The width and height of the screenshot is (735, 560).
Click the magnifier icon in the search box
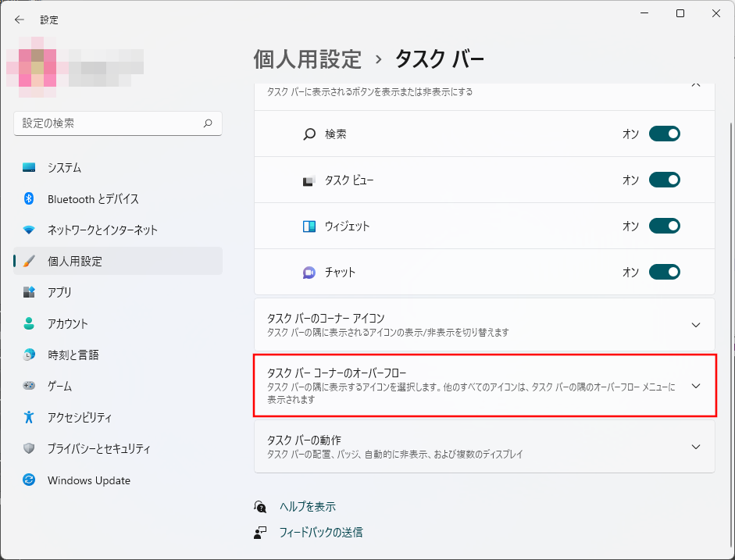click(208, 123)
